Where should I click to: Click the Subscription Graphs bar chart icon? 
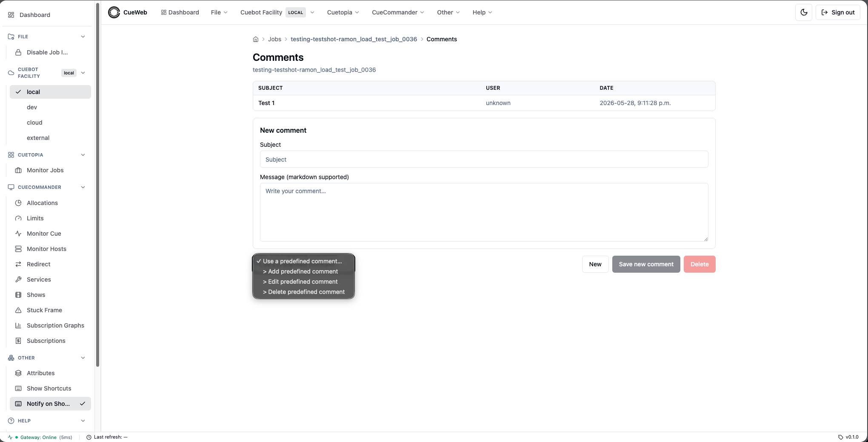pyautogui.click(x=18, y=325)
